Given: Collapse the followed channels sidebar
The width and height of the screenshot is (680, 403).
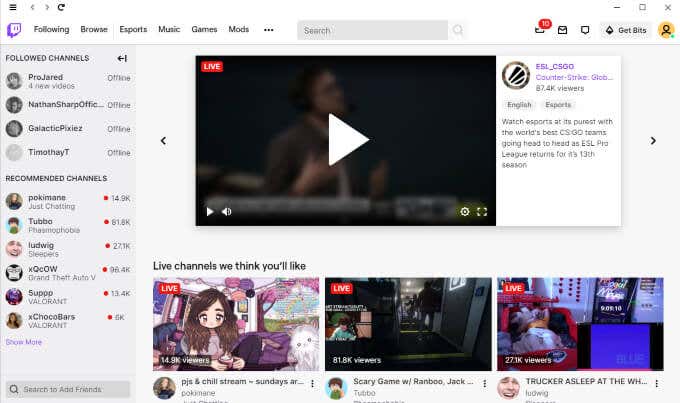Looking at the screenshot, I should 122,58.
